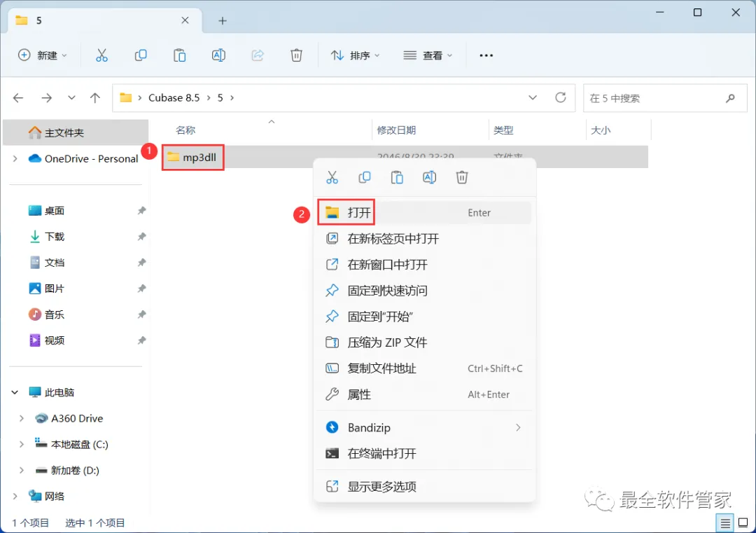
Task: Go back with the left arrow
Action: point(18,98)
